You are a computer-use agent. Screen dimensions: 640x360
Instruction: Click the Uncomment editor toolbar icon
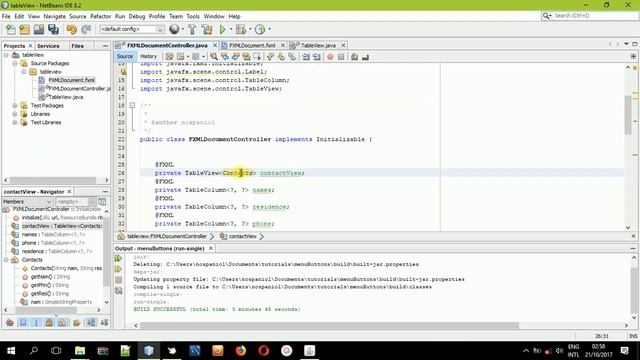click(x=365, y=57)
